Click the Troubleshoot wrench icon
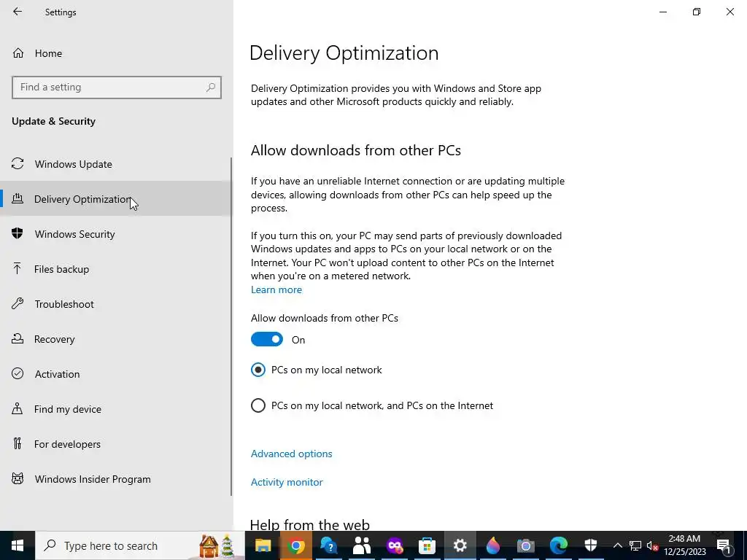The image size is (747, 560). (18, 304)
